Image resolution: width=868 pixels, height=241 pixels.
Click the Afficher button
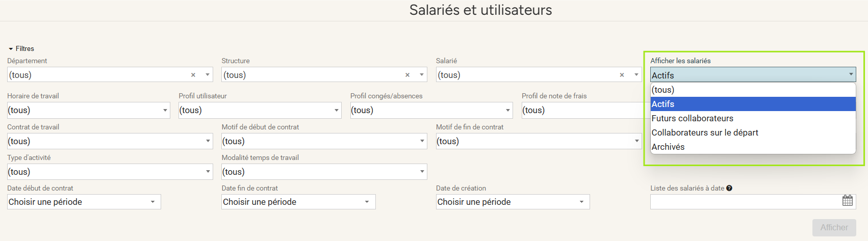tap(834, 228)
